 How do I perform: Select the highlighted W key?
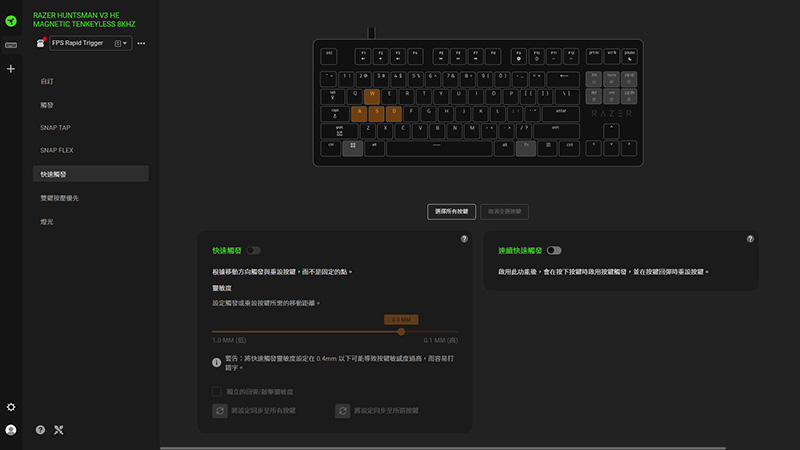(x=372, y=96)
